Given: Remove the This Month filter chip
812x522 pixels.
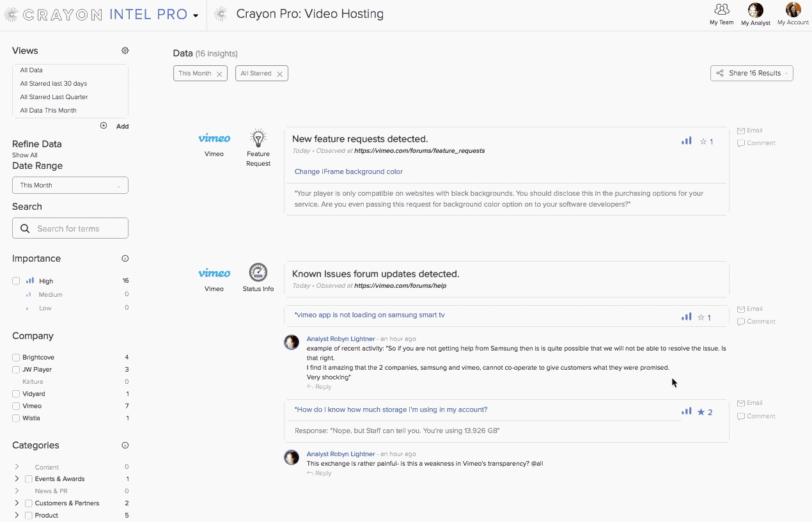Looking at the screenshot, I should click(219, 74).
